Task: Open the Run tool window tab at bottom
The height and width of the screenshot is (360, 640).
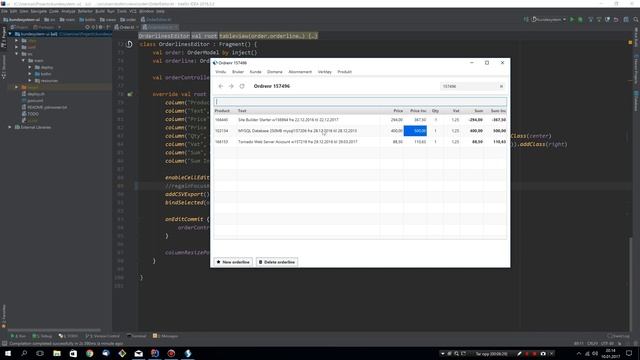Action: [x=18, y=336]
